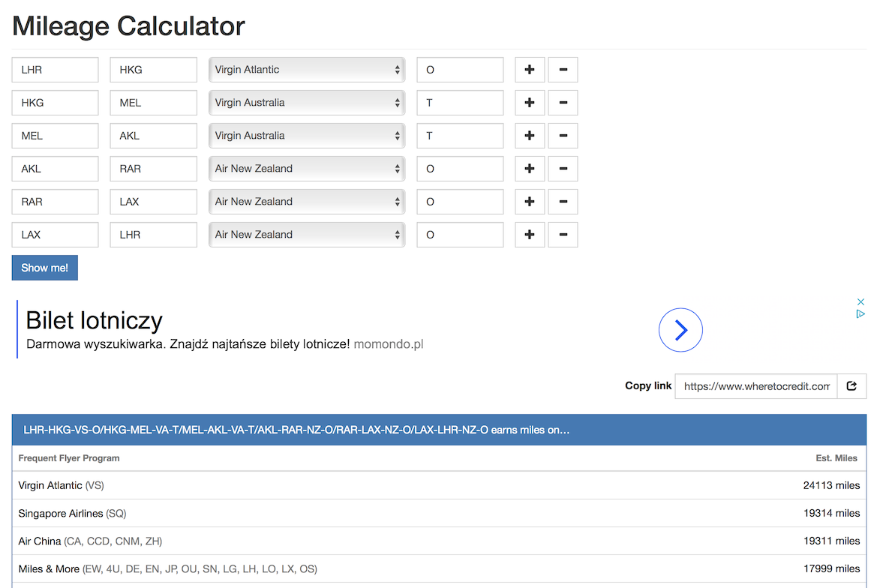The height and width of the screenshot is (588, 886).
Task: Open the carrier dropdown on the AKL-RAR row
Action: pyautogui.click(x=307, y=168)
